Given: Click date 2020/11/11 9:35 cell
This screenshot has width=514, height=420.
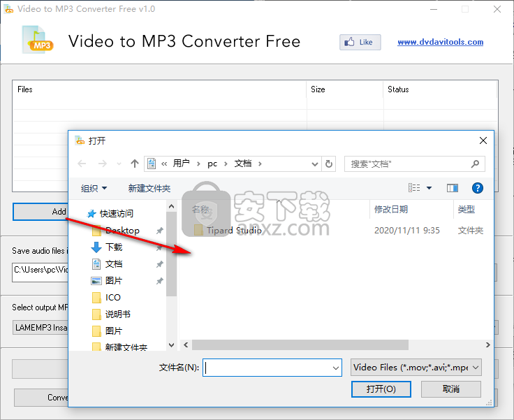Looking at the screenshot, I should (407, 231).
